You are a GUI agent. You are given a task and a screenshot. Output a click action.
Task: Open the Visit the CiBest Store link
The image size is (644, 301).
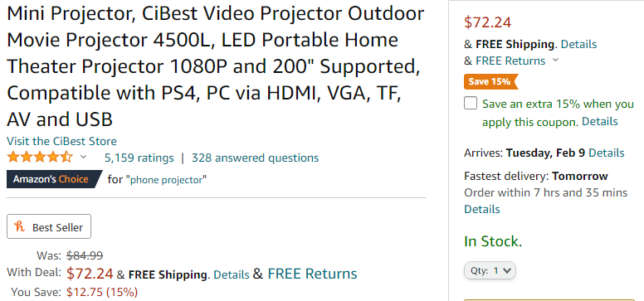point(61,141)
